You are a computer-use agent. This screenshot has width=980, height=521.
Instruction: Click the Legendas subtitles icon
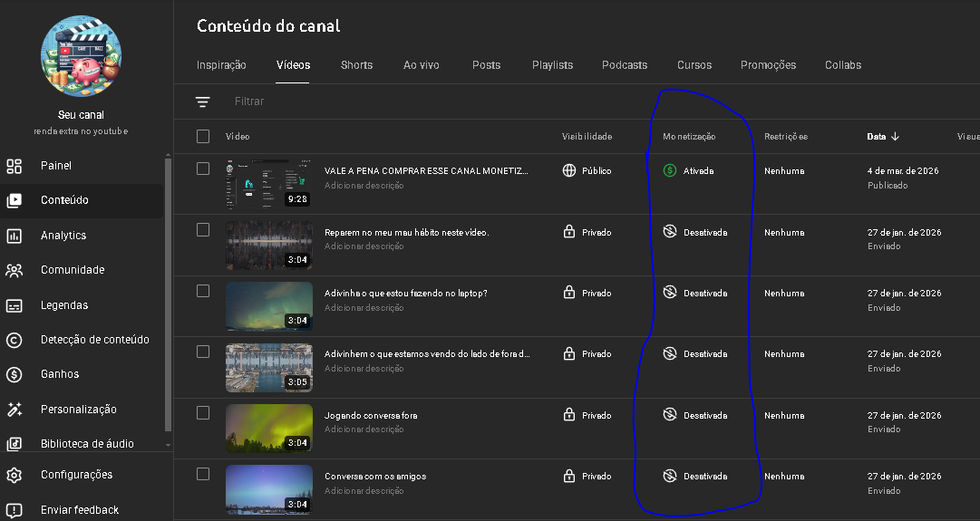pyautogui.click(x=15, y=305)
